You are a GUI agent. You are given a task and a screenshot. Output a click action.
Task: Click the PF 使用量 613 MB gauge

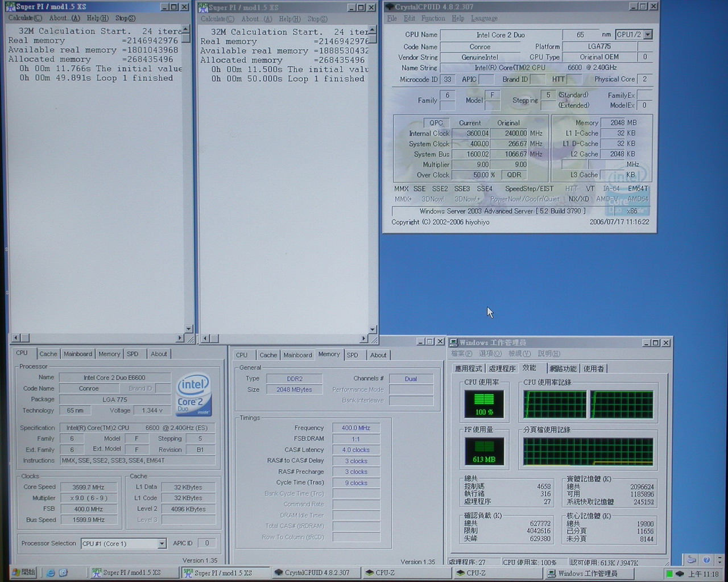click(x=484, y=451)
